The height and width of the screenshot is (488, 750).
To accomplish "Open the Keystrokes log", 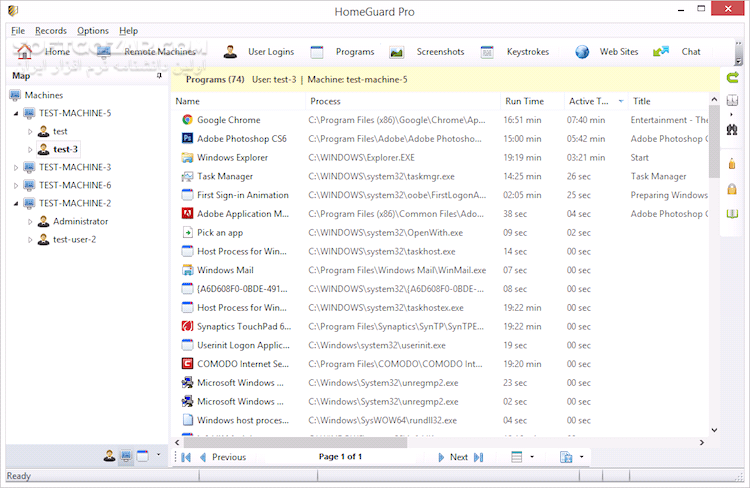I will coord(515,52).
